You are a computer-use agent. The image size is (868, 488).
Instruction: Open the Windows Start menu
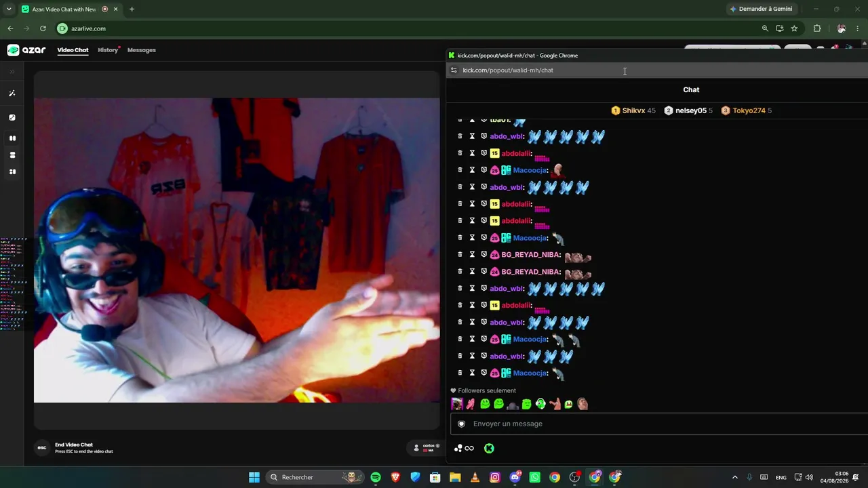(254, 477)
